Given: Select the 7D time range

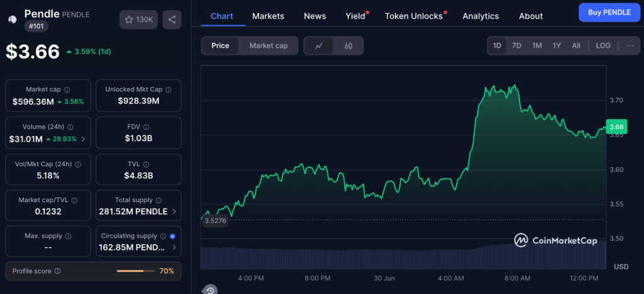Looking at the screenshot, I should pos(516,45).
